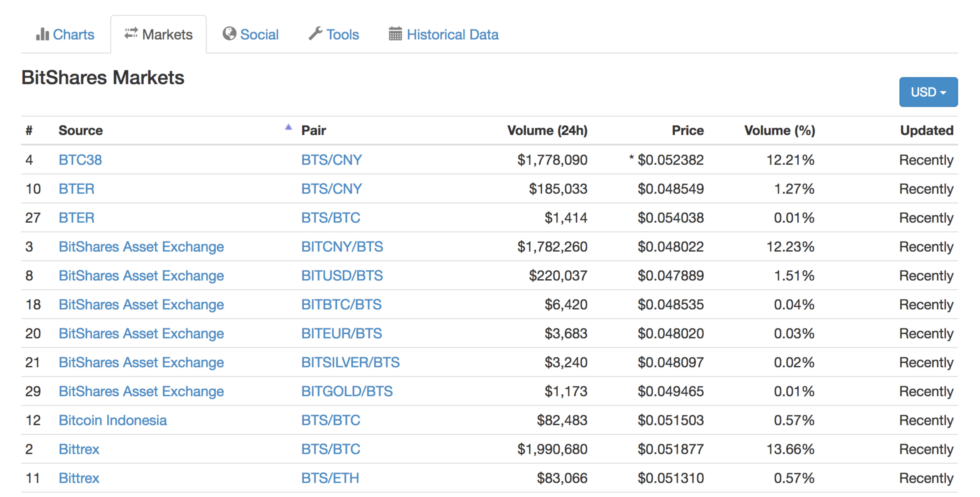
Task: Open Bittrex's BTS/BTC pair link
Action: [x=331, y=449]
